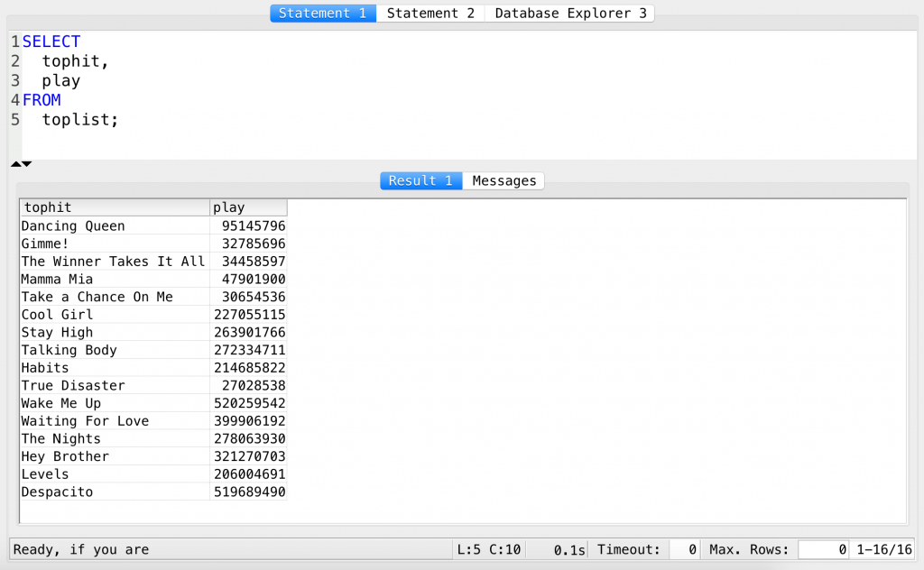Click the L:5 C:10 cursor position indicator
The width and height of the screenshot is (924, 570).
(x=488, y=549)
